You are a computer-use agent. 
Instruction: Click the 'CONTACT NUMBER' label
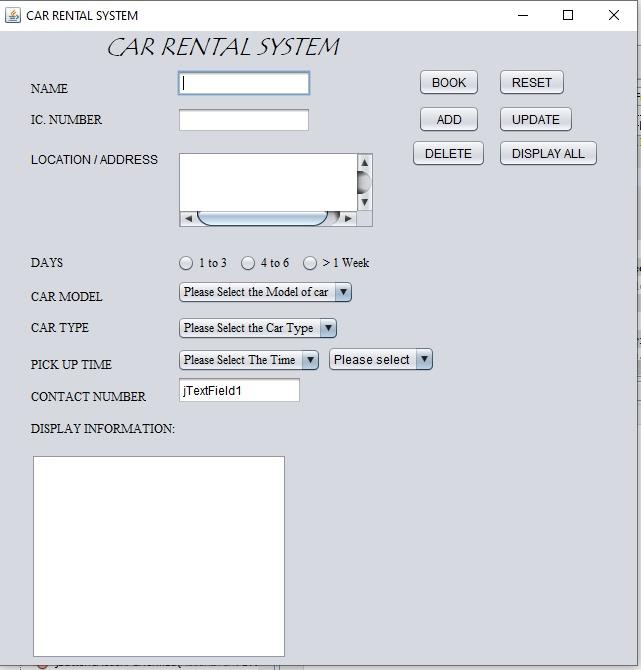click(88, 397)
